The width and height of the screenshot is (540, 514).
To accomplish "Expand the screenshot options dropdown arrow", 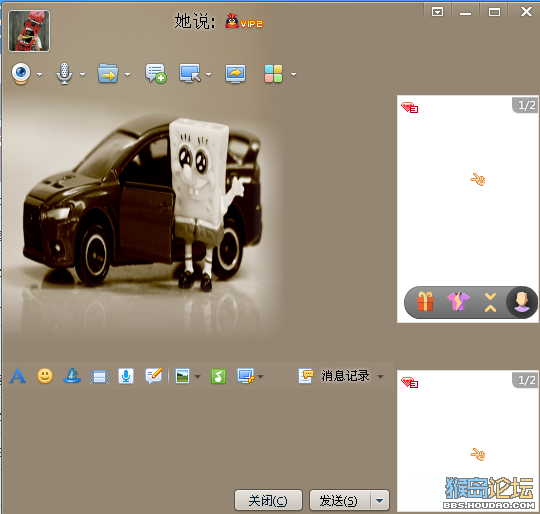I will pos(260,377).
